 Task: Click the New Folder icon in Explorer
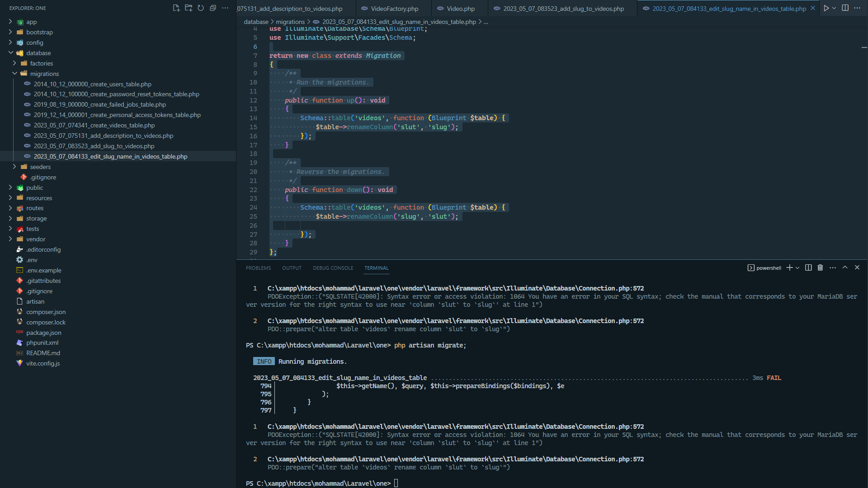189,8
